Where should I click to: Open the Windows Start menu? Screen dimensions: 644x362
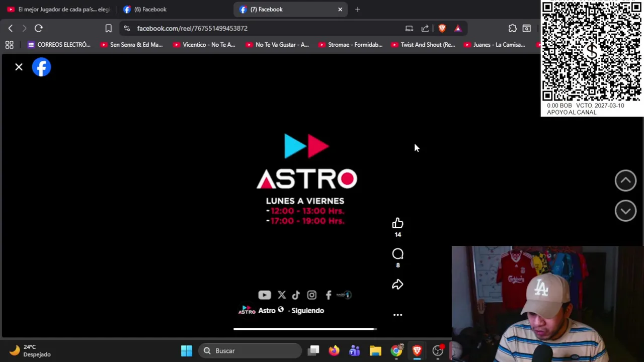tap(187, 350)
